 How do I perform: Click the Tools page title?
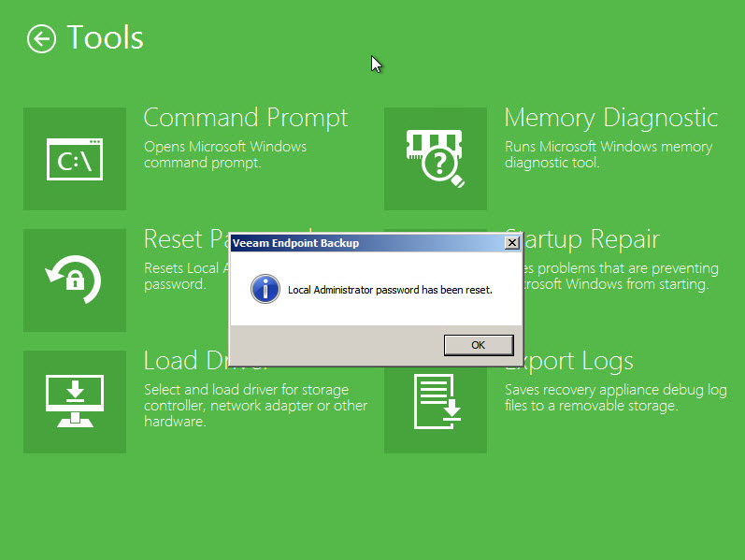(105, 37)
